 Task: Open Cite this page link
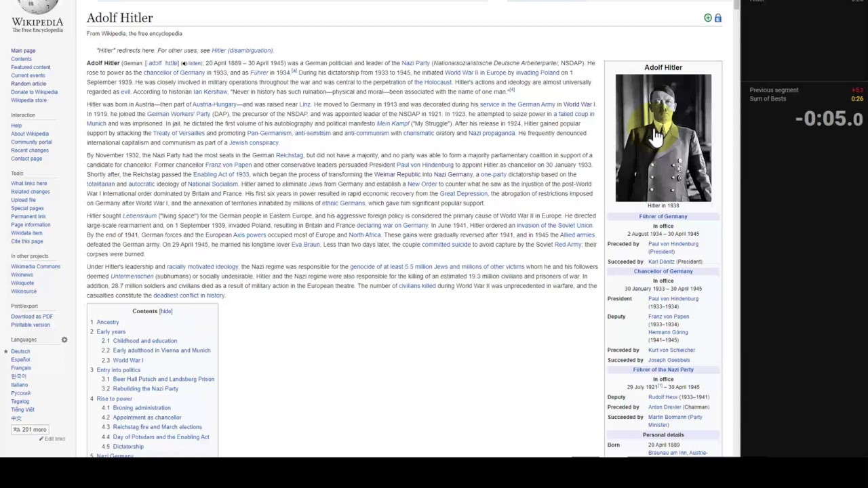pos(26,241)
